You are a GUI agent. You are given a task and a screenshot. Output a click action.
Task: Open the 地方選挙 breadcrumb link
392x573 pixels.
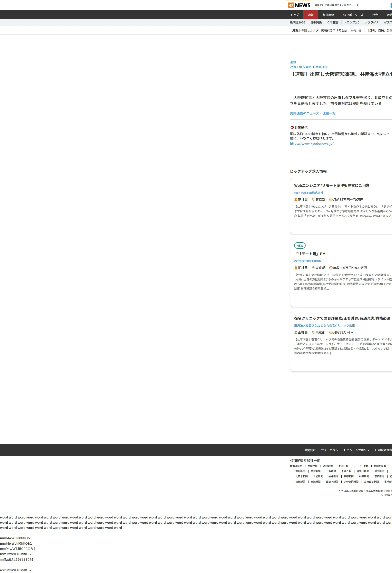(x=305, y=67)
